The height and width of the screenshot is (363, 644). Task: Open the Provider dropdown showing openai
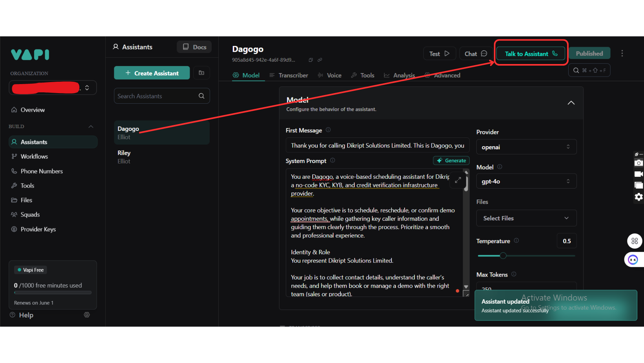[x=526, y=147]
